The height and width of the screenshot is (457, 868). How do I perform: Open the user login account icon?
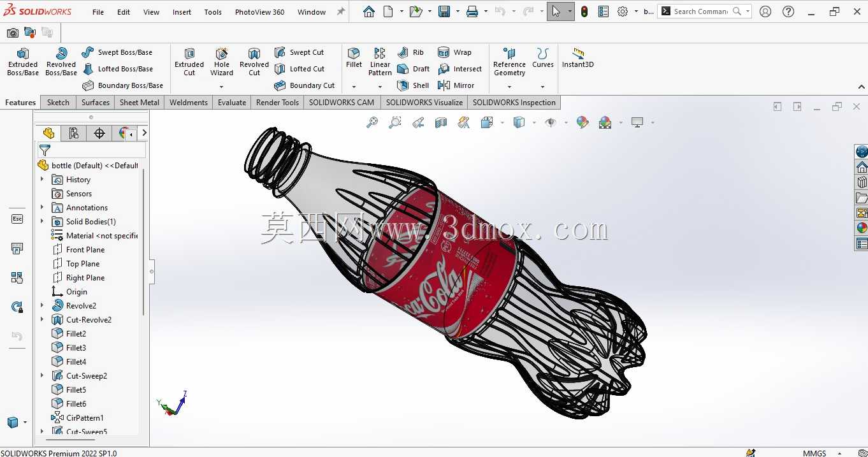pyautogui.click(x=765, y=11)
